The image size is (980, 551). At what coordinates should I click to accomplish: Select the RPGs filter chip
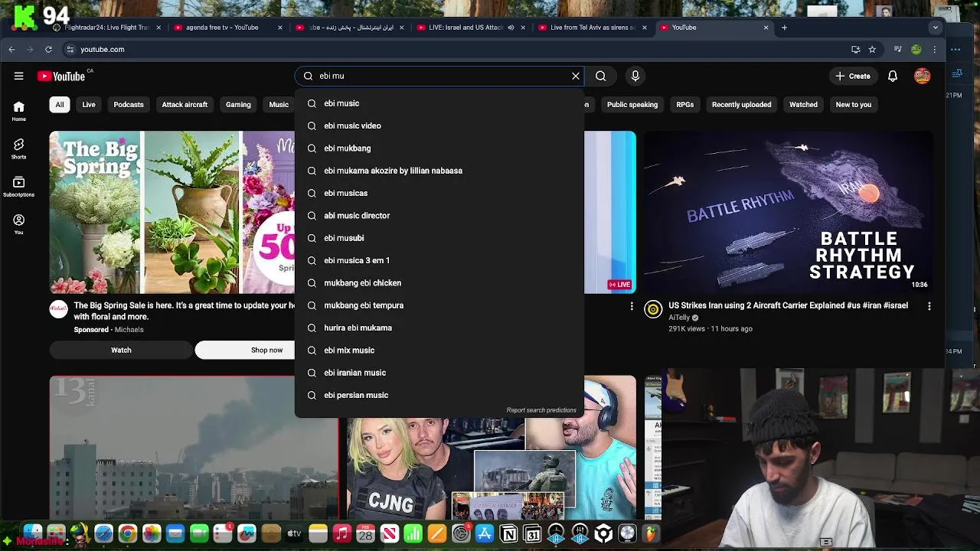684,104
